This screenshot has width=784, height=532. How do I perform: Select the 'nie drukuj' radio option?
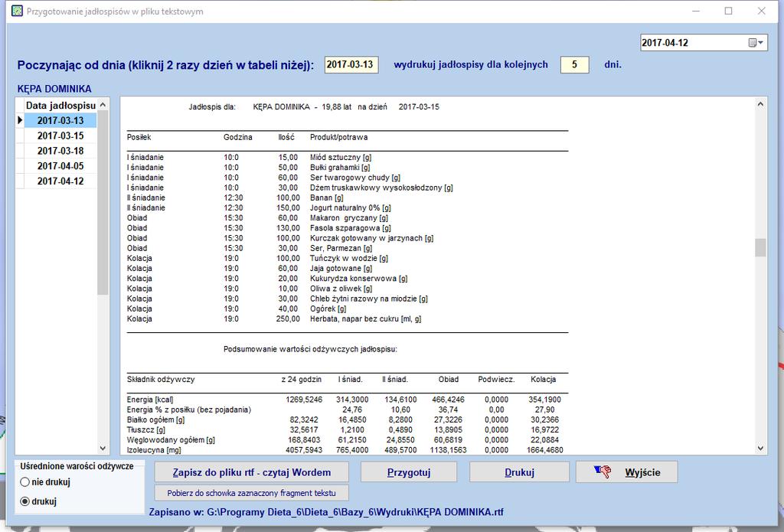click(25, 482)
